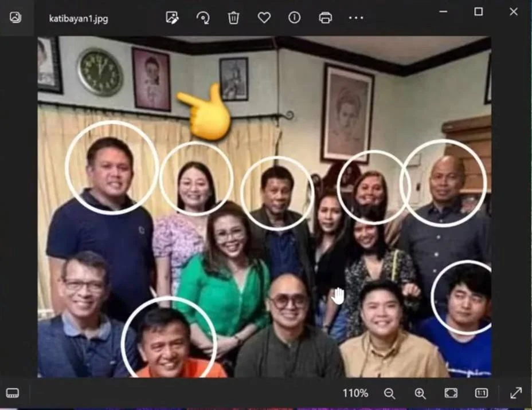
Task: Toggle the filmstrip view icon
Action: 13,393
